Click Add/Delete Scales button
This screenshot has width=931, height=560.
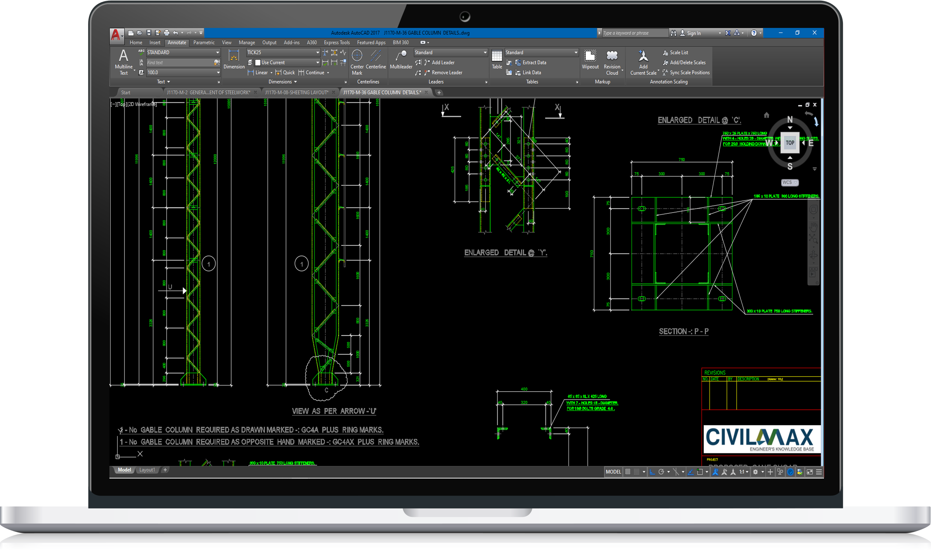coord(684,62)
